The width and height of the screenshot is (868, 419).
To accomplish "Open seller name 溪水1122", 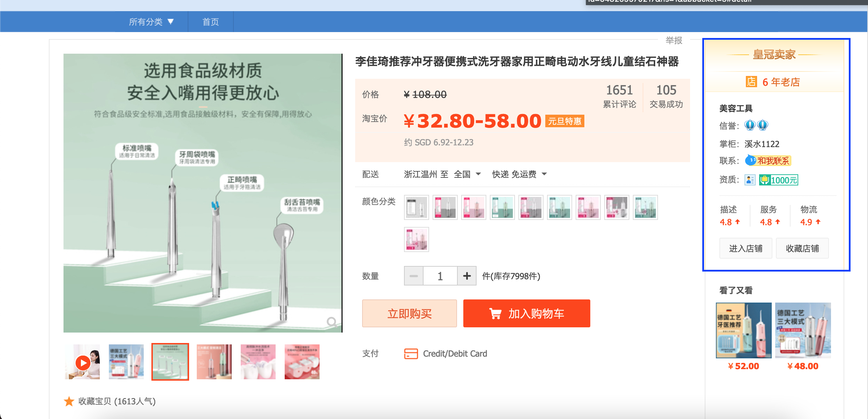I will pyautogui.click(x=762, y=144).
